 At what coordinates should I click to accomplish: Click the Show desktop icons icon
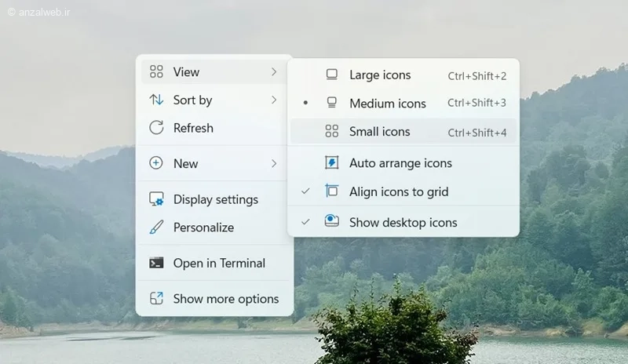[331, 220]
